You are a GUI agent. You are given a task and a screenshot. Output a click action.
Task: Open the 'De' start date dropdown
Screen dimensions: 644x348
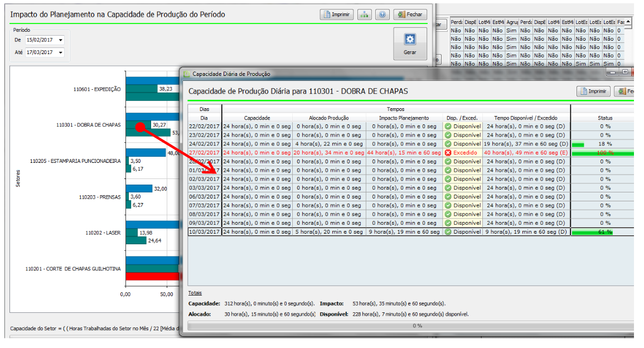(x=60, y=40)
